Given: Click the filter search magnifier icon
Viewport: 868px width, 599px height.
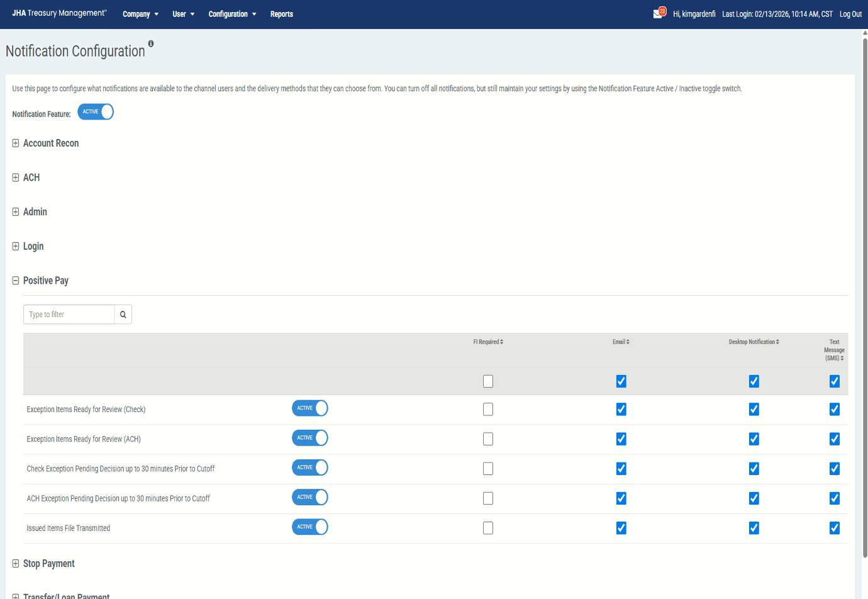Looking at the screenshot, I should (x=123, y=315).
